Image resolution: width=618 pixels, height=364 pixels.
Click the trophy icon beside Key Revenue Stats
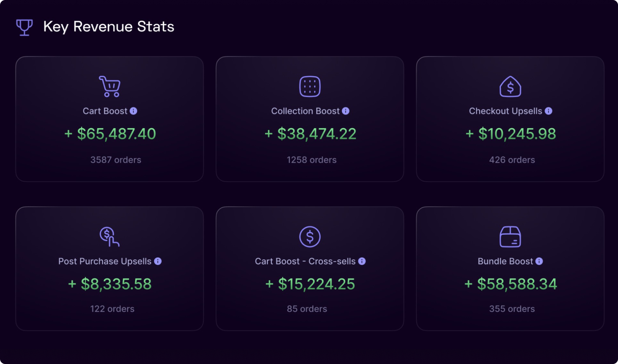point(24,27)
